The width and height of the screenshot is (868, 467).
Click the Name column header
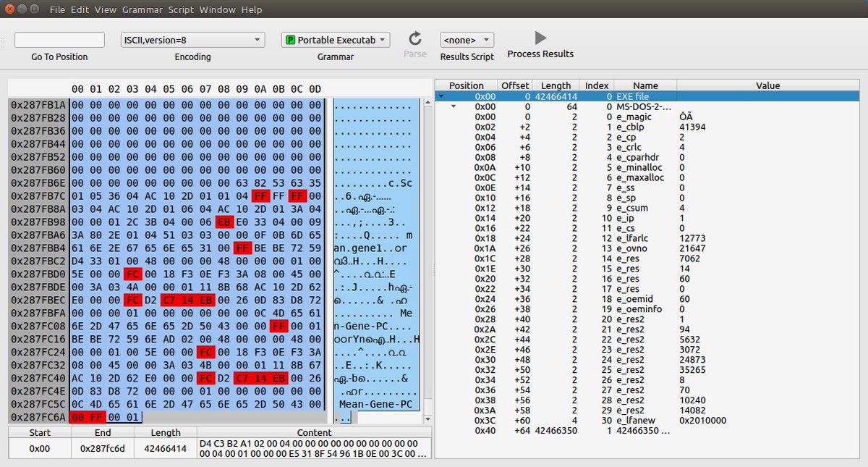(645, 85)
